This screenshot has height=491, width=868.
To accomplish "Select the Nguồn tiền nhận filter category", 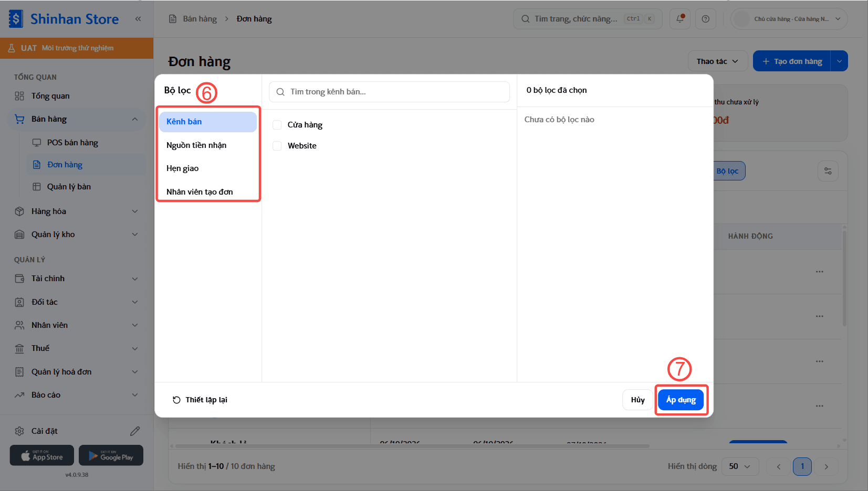I will pos(208,145).
